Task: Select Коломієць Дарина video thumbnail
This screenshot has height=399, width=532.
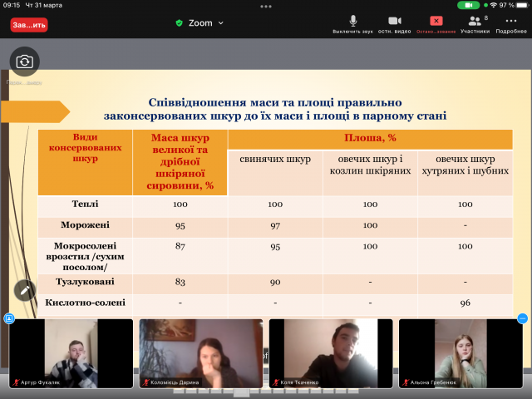Action: coord(200,353)
